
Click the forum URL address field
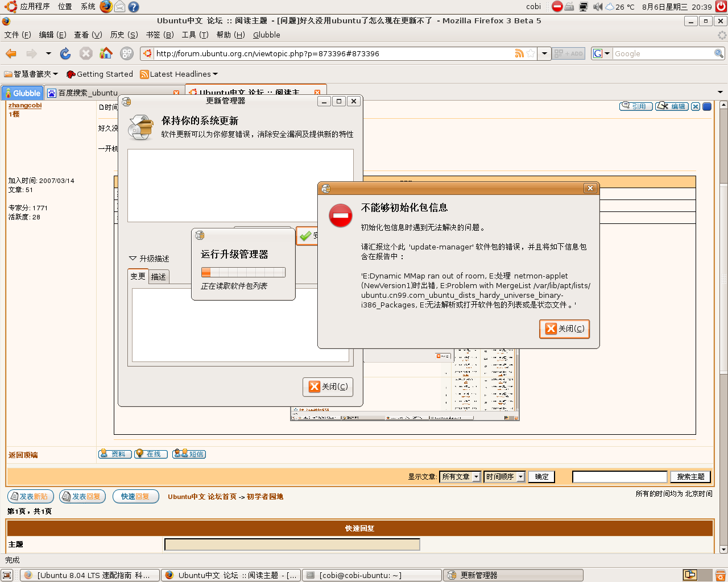[333, 53]
